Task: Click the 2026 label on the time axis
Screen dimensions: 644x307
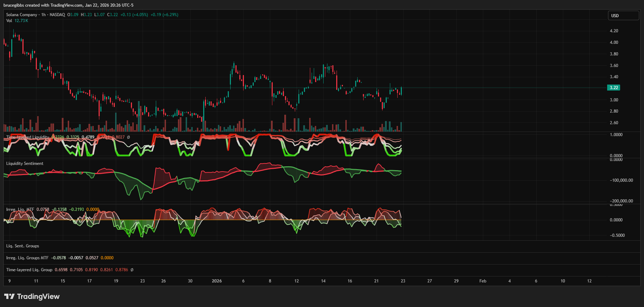Action: 217,281
